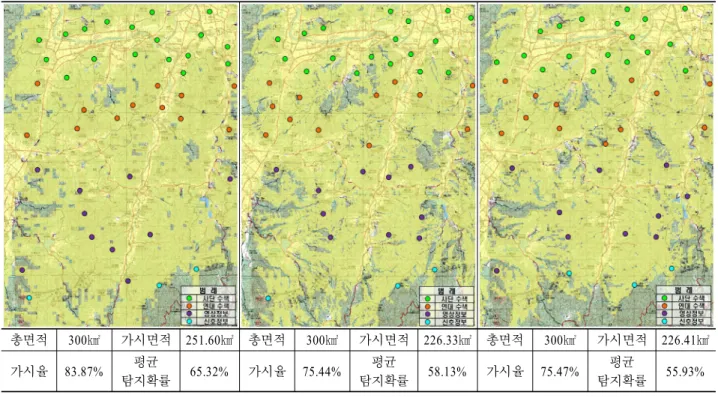
Task: Pick purple 영상정보 legend dot on right map
Action: pyautogui.click(x=664, y=313)
